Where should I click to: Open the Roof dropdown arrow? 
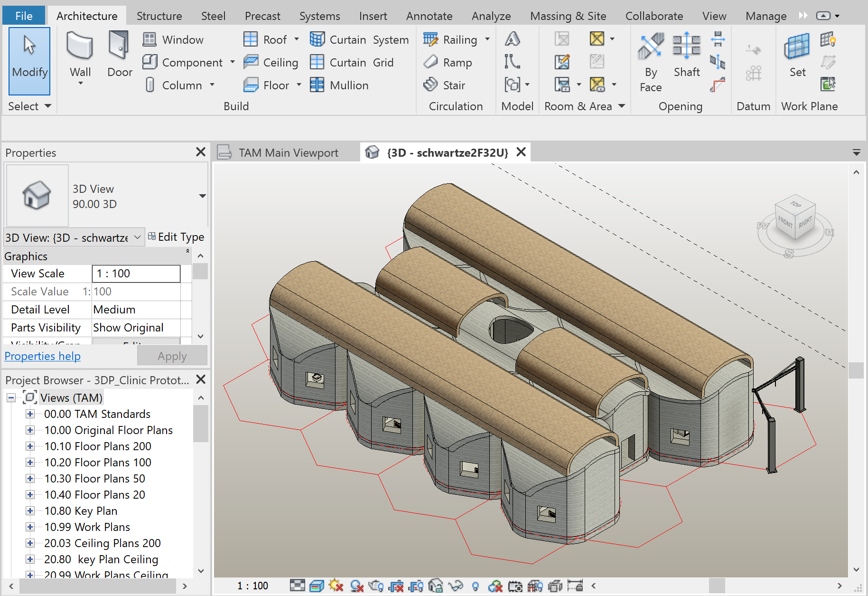pos(297,39)
